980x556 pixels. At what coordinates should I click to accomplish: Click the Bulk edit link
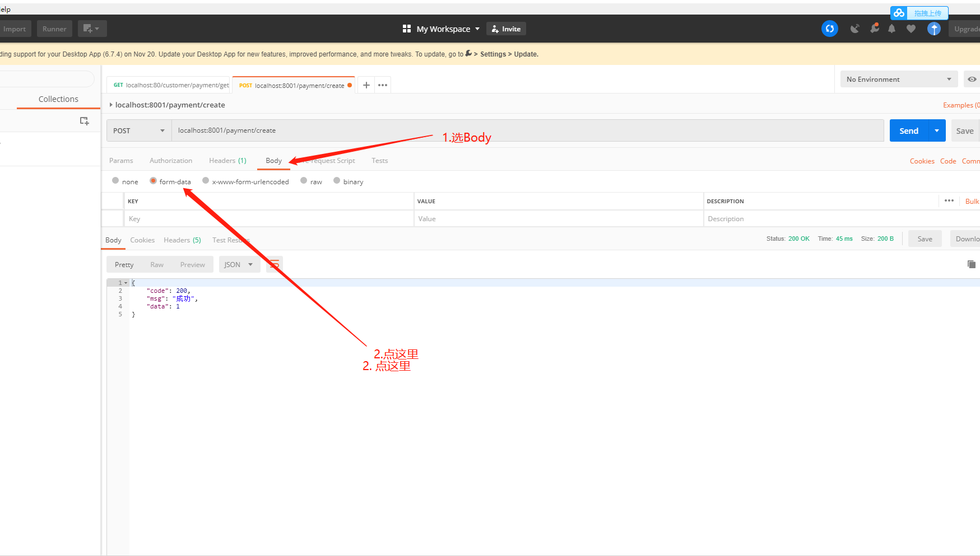point(972,201)
